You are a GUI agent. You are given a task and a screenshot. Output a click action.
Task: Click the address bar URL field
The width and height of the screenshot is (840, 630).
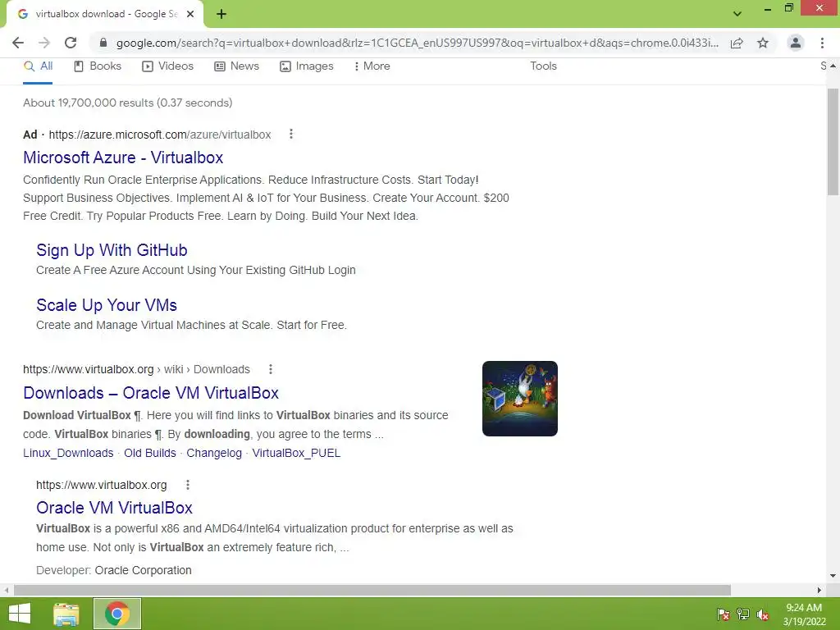coord(418,43)
